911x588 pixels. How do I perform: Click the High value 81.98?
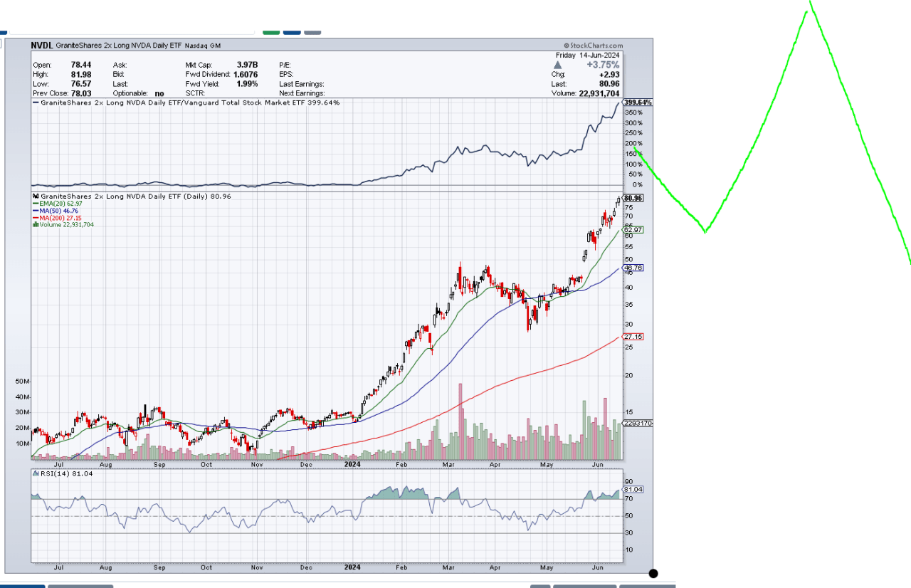pos(81,74)
